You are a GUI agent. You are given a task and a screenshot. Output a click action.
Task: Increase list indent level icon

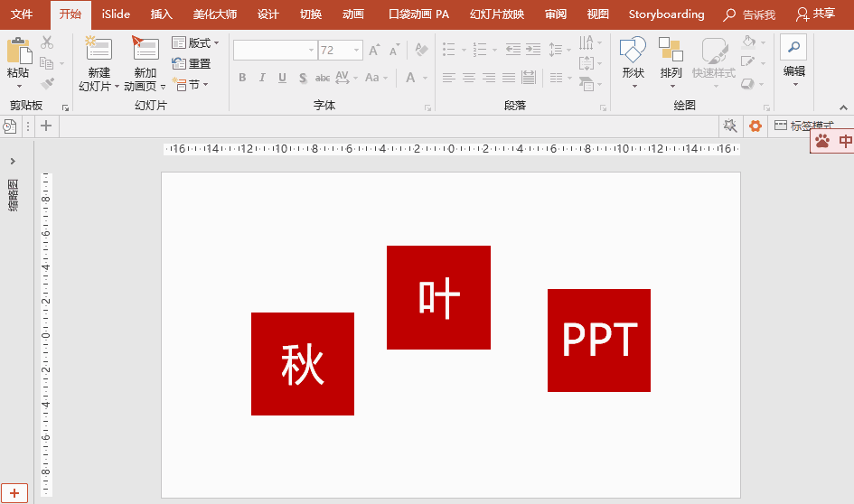pos(532,50)
